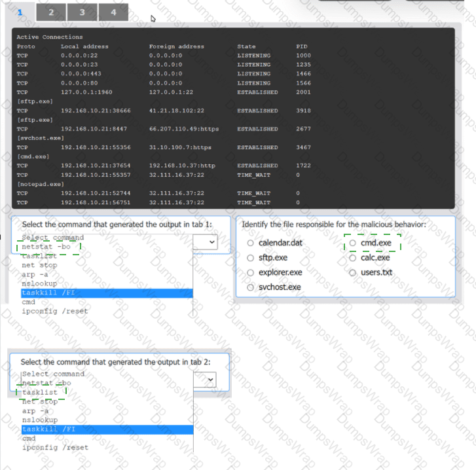
Task: Select the explorer.exe option
Action: 250,272
